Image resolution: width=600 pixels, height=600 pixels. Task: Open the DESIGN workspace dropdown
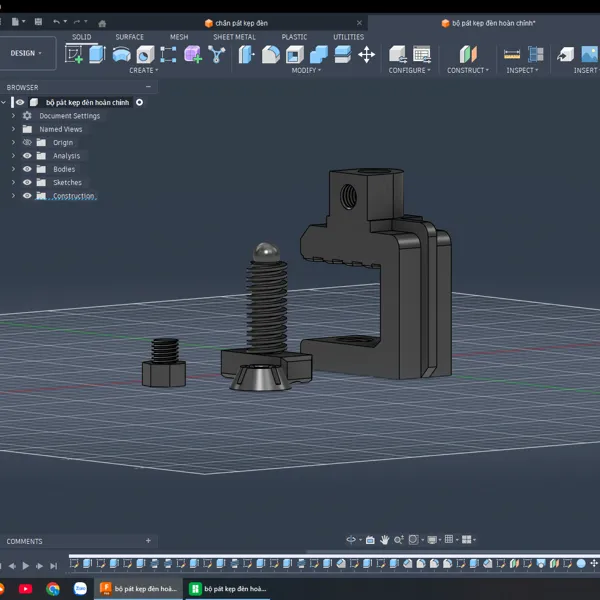click(x=26, y=53)
